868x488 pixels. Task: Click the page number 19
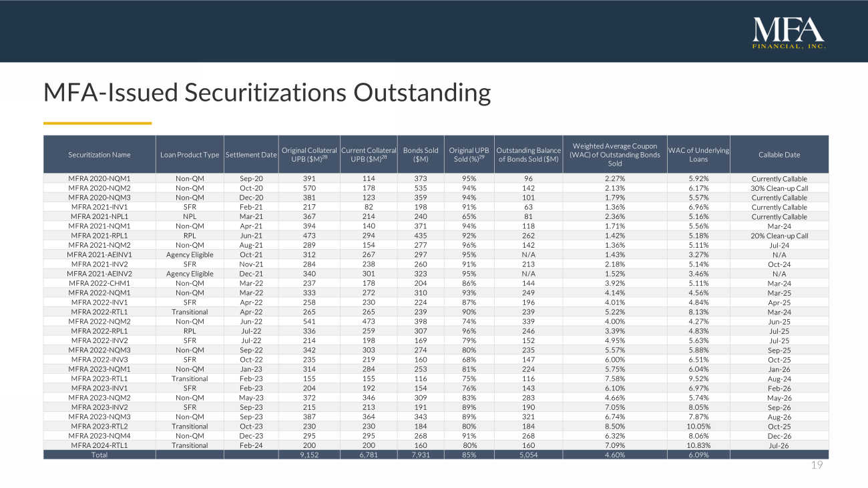(817, 466)
